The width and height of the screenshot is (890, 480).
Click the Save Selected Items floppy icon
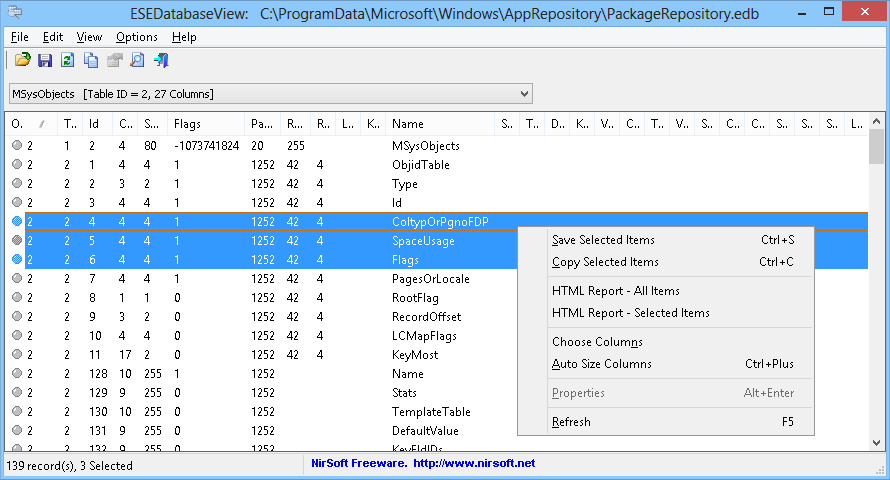point(45,60)
